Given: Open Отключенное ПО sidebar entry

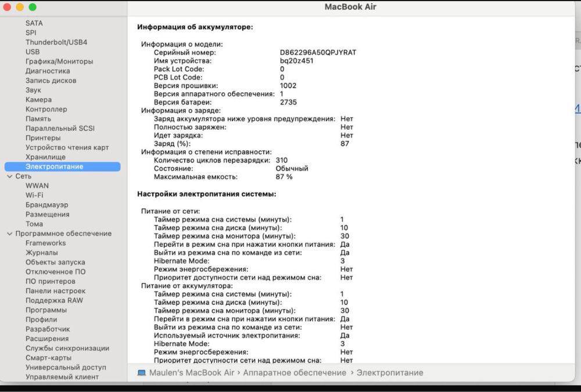Looking at the screenshot, I should (56, 272).
